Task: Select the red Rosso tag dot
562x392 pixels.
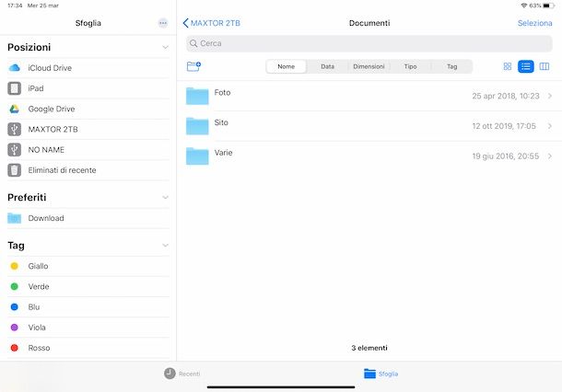Action: (15, 348)
